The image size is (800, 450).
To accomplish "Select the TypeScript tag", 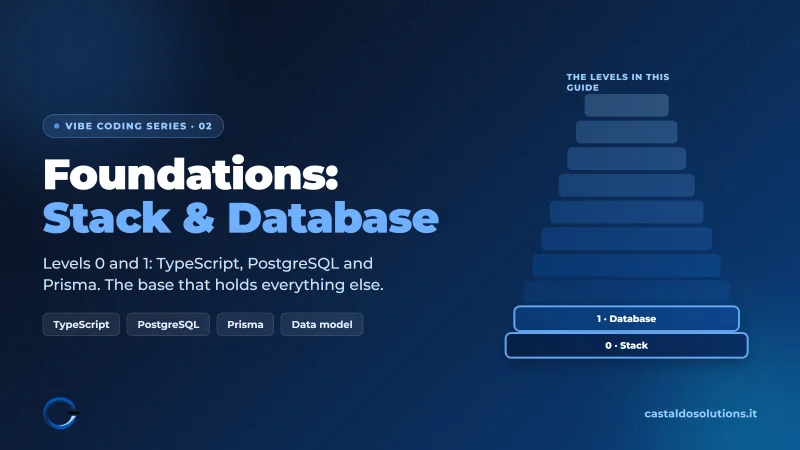I will pyautogui.click(x=81, y=324).
